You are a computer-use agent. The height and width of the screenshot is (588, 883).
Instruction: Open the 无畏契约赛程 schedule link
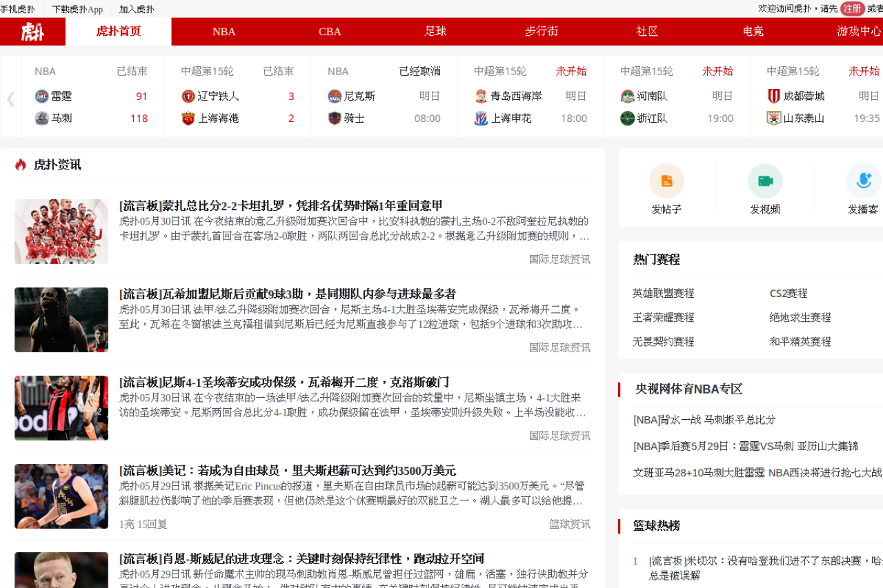[x=664, y=341]
